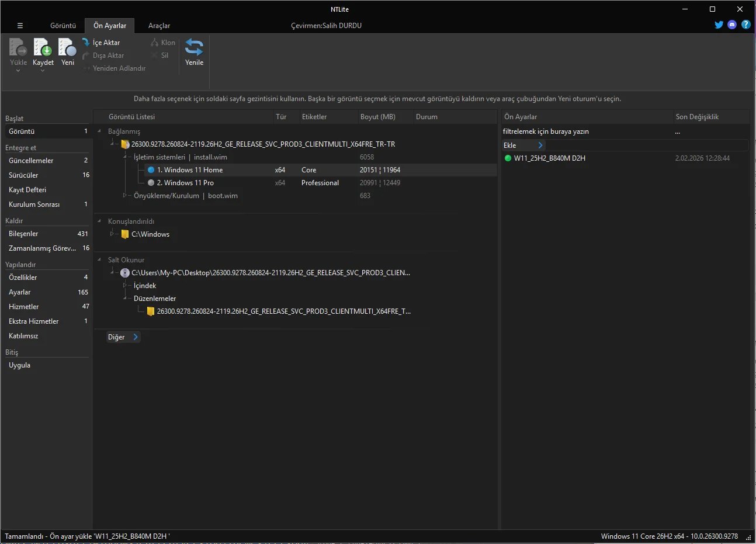Create a new preset with the Yeni icon

click(68, 47)
